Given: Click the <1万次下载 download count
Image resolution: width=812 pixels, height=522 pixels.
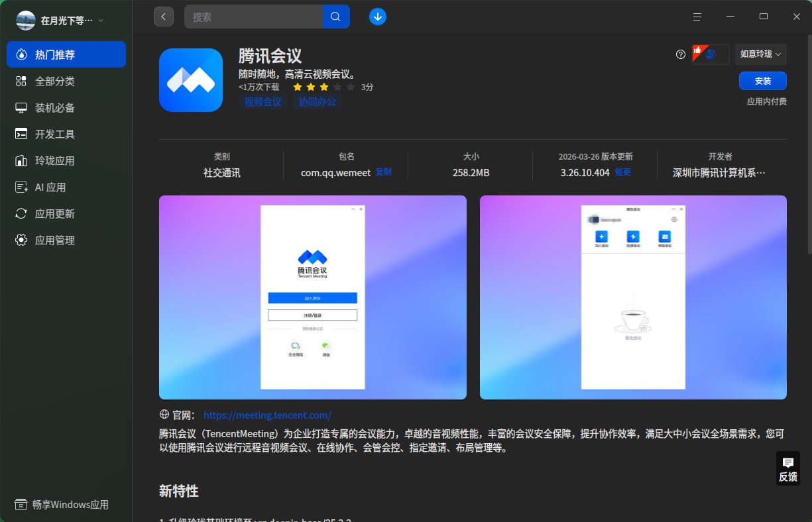Looking at the screenshot, I should coord(259,87).
